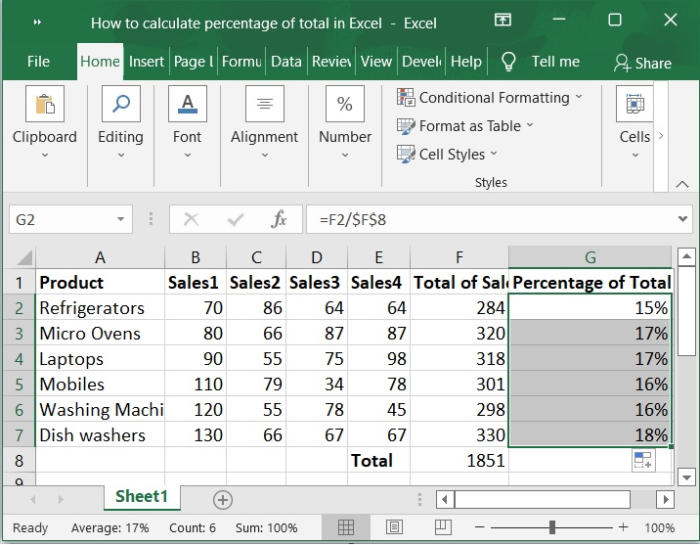Open the Alignment group icon
The width and height of the screenshot is (700, 545).
264,105
